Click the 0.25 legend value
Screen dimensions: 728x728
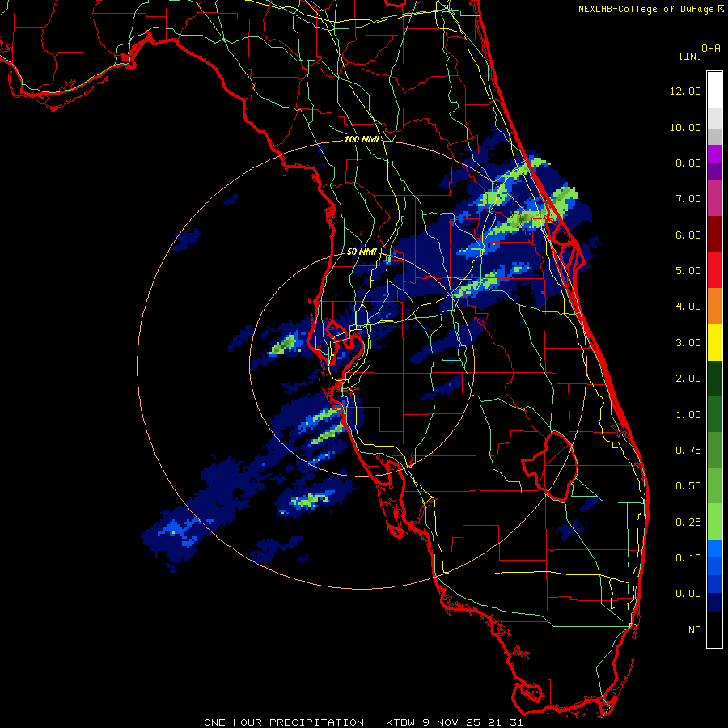click(688, 523)
